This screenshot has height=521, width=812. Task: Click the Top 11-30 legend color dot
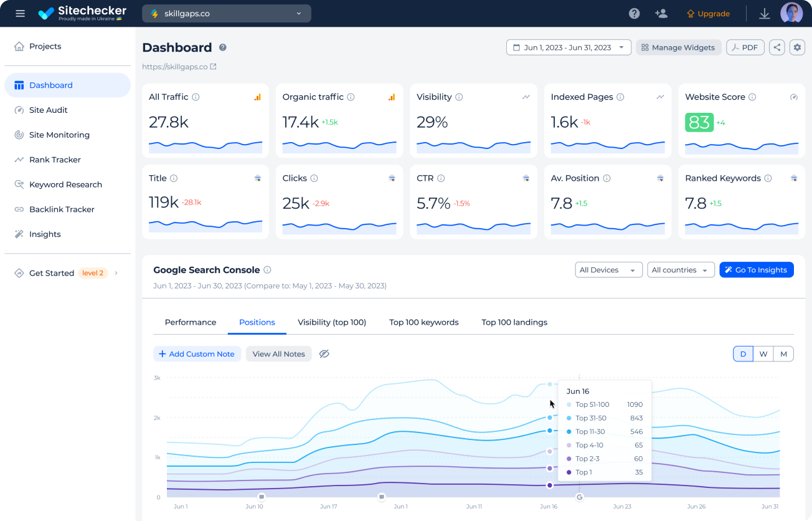point(569,432)
